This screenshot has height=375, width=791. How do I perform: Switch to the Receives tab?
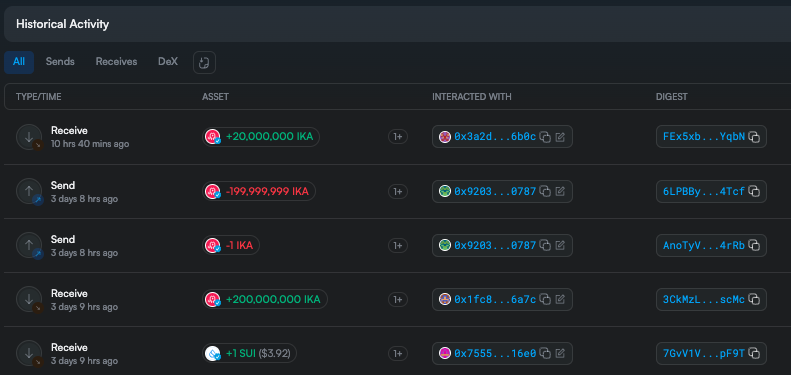click(117, 62)
